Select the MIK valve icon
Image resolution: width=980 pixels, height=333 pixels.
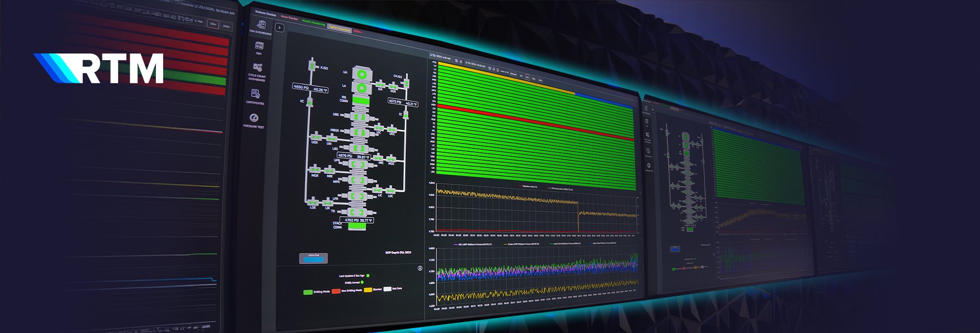pos(329,171)
